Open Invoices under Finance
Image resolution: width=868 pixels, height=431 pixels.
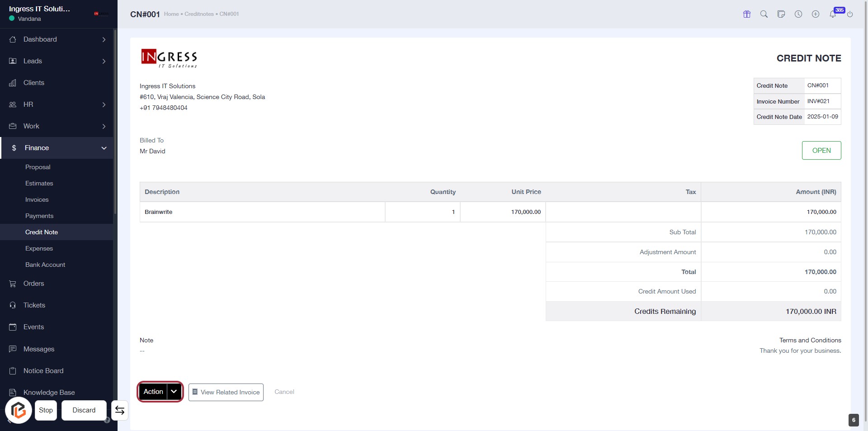(37, 199)
